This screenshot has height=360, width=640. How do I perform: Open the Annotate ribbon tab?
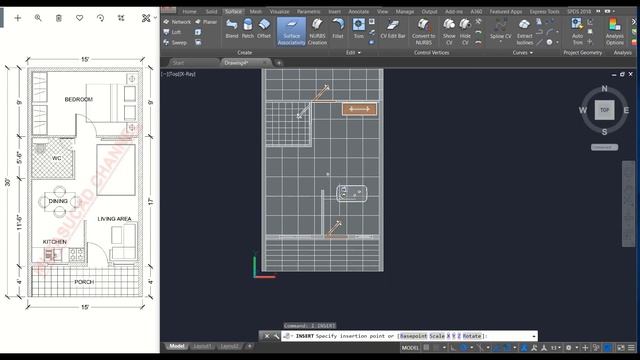[x=359, y=11]
